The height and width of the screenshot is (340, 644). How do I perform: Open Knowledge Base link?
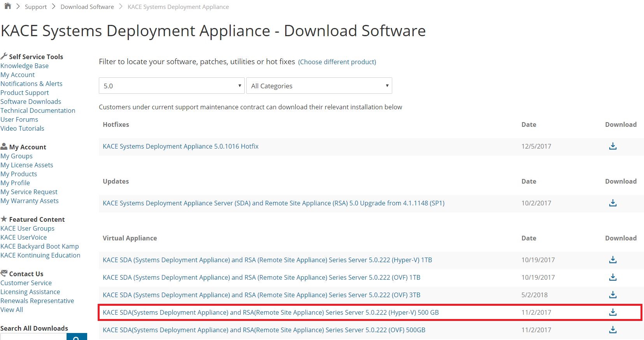[25, 66]
